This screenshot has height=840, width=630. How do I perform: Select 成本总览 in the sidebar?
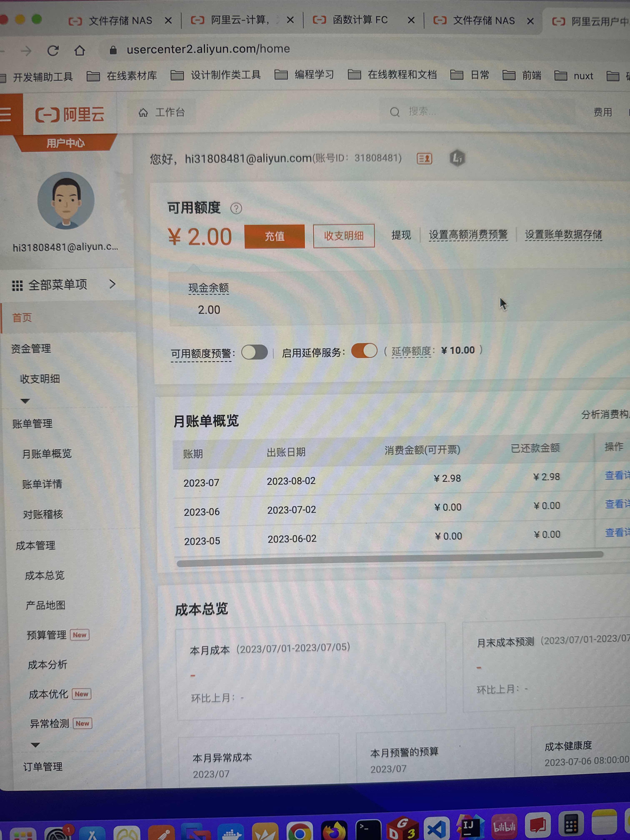click(x=45, y=575)
